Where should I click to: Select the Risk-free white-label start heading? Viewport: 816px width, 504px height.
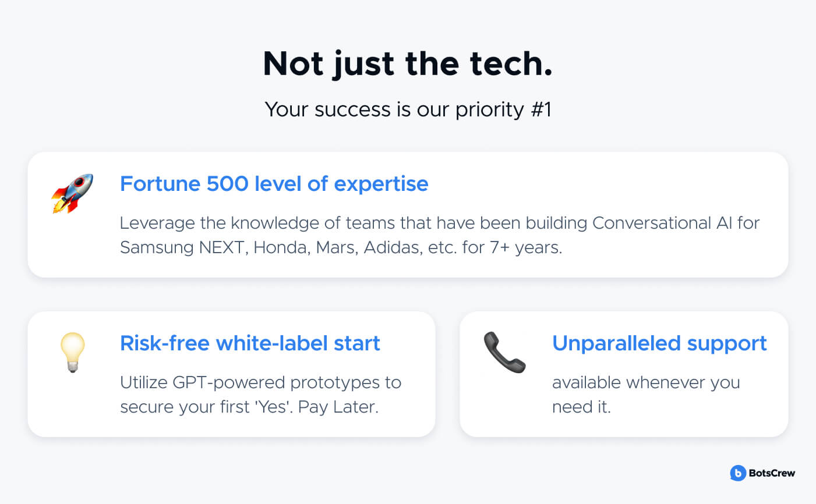[250, 343]
